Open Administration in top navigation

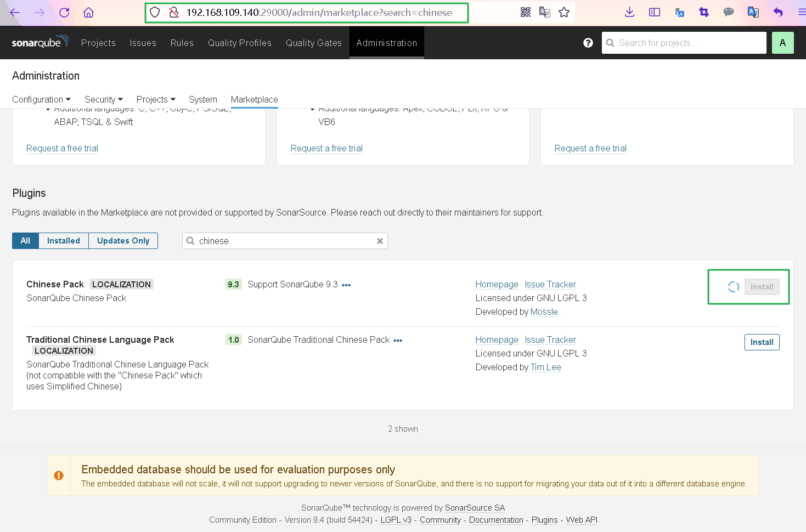(x=387, y=43)
